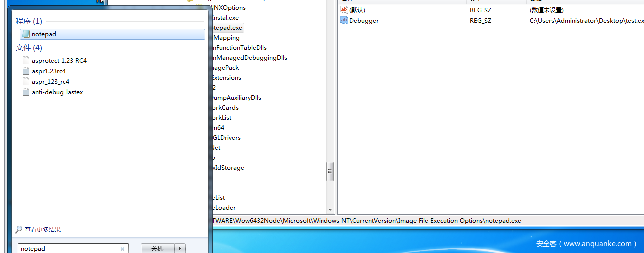Image resolution: width=644 pixels, height=253 pixels.
Task: Open the asprotect 1.23 RC4 file
Action: 59,60
